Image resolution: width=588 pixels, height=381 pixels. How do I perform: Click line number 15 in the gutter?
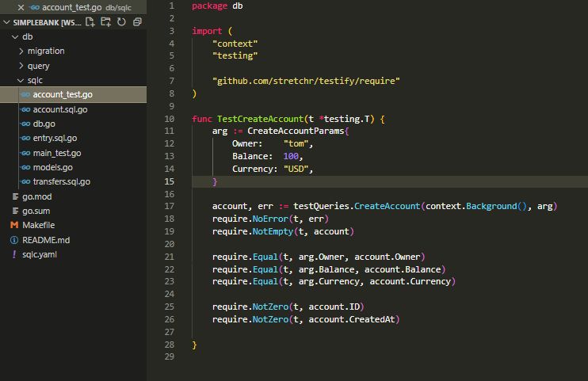[169, 181]
